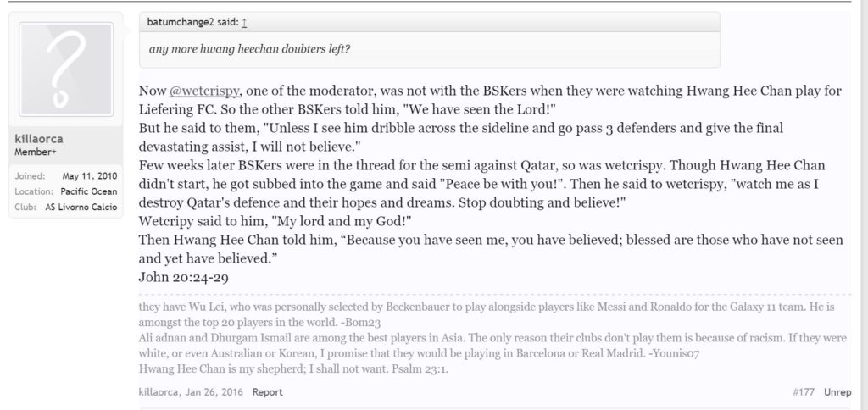Report this post
The image size is (868, 410).
(267, 392)
